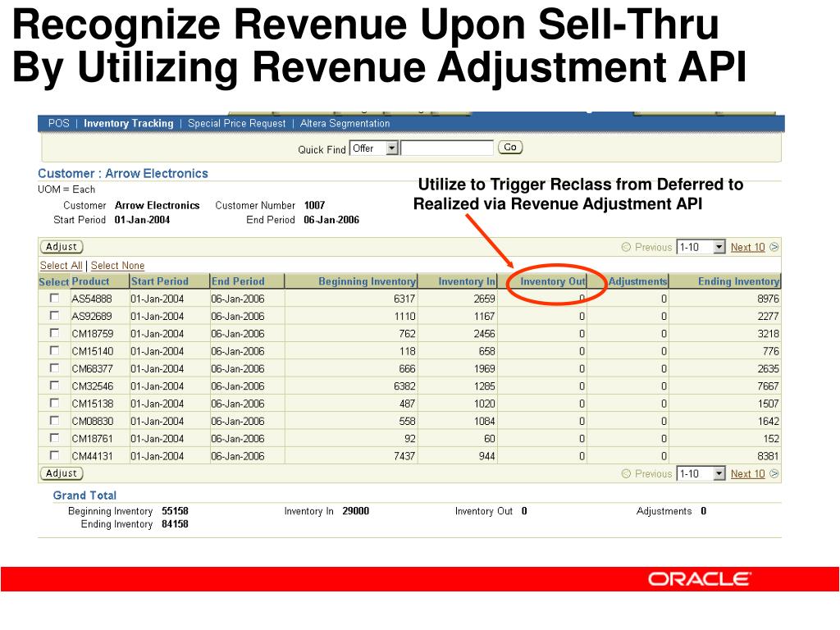Click Ending Inventory value 8976
Viewport: 840px width, 630px height.
pos(768,299)
